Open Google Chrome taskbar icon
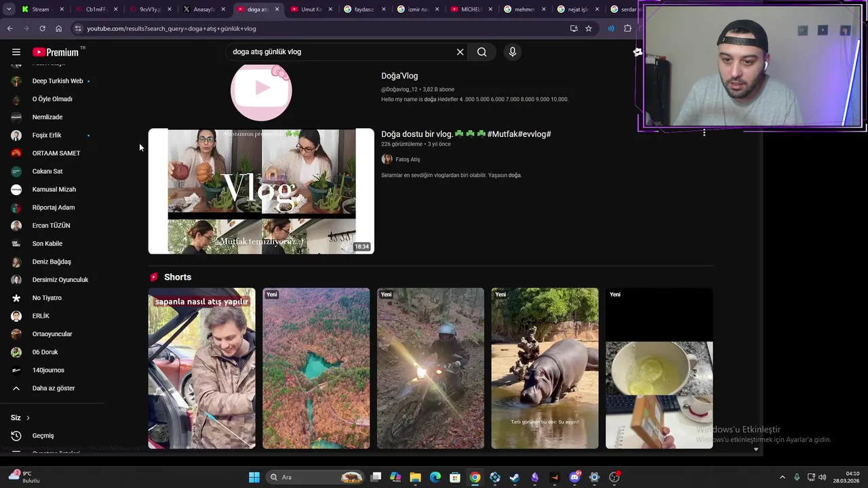The width and height of the screenshot is (868, 488). pyautogui.click(x=475, y=477)
